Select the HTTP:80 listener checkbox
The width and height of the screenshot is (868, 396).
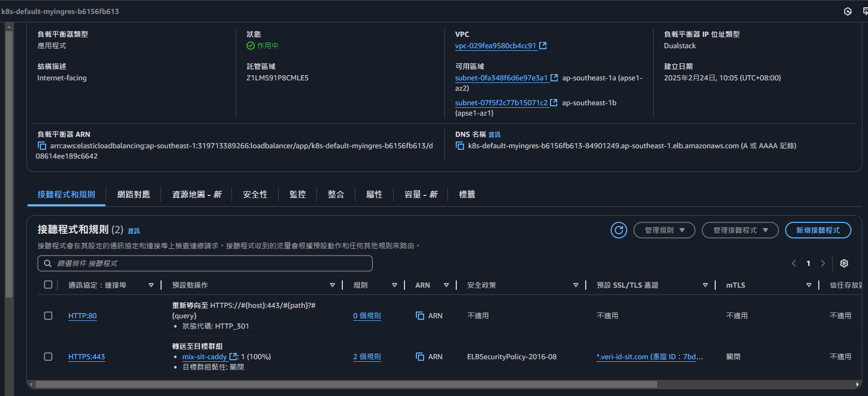point(48,316)
